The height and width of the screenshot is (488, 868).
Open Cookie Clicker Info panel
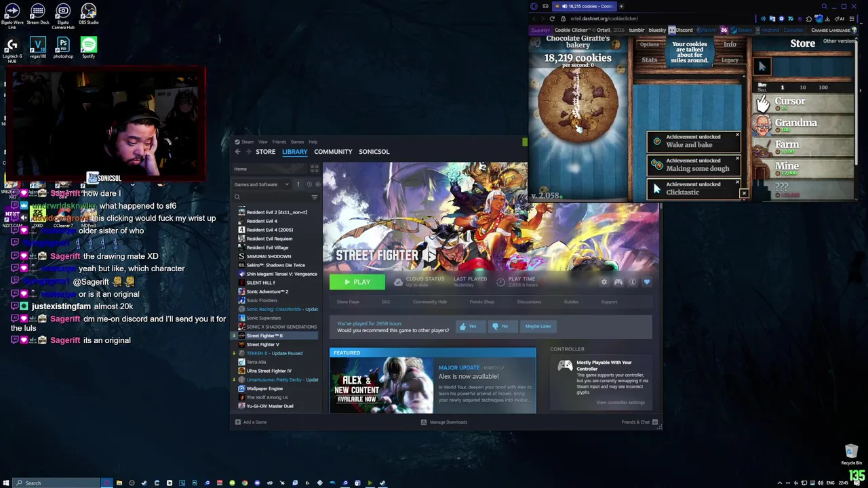click(x=730, y=45)
